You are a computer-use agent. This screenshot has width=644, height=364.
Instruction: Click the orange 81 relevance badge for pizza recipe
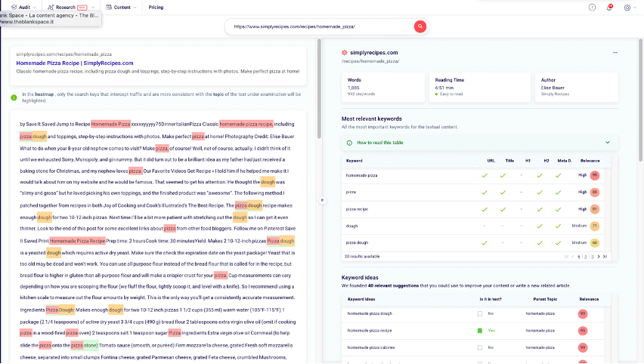pos(594,209)
